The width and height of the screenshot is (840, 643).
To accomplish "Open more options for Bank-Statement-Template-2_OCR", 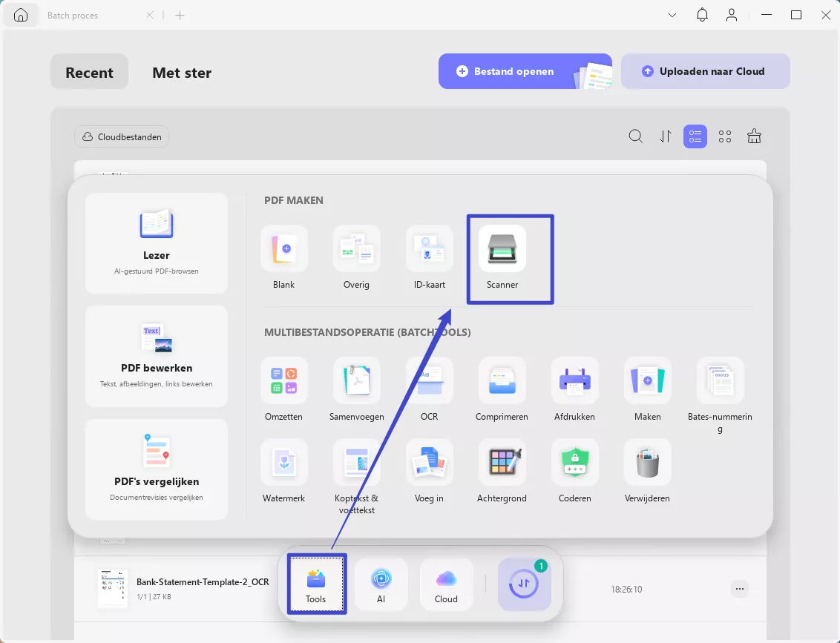I will (x=739, y=588).
